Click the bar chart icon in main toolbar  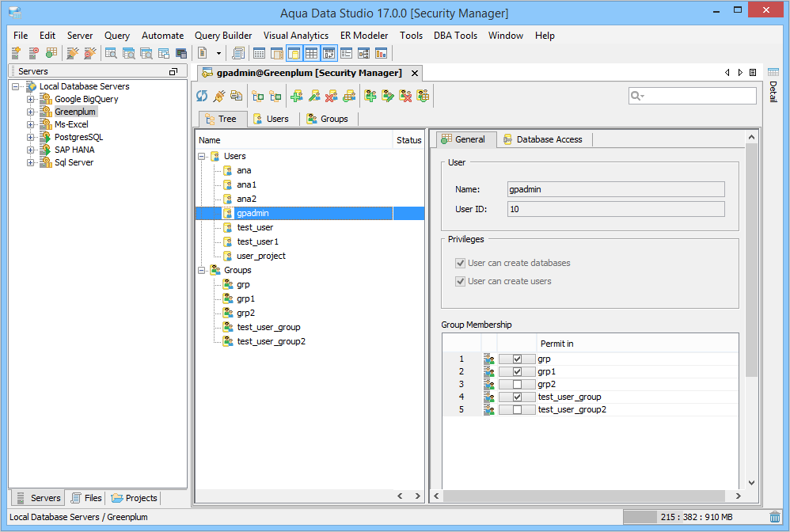[382, 53]
